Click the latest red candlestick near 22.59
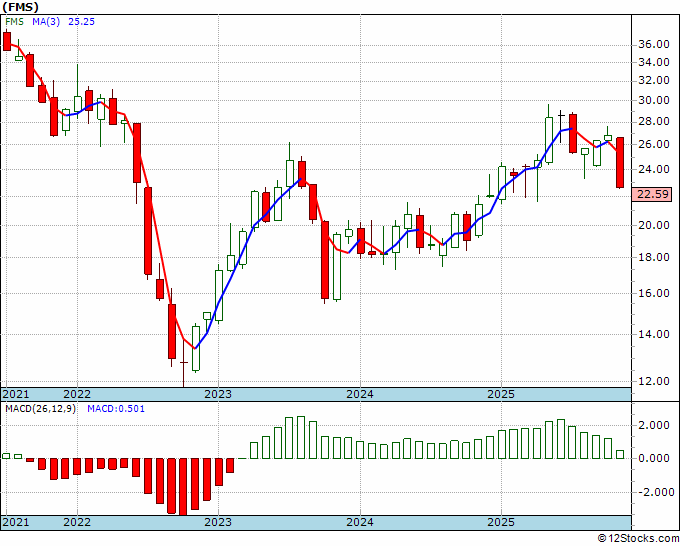The width and height of the screenshot is (680, 546). coord(620,163)
